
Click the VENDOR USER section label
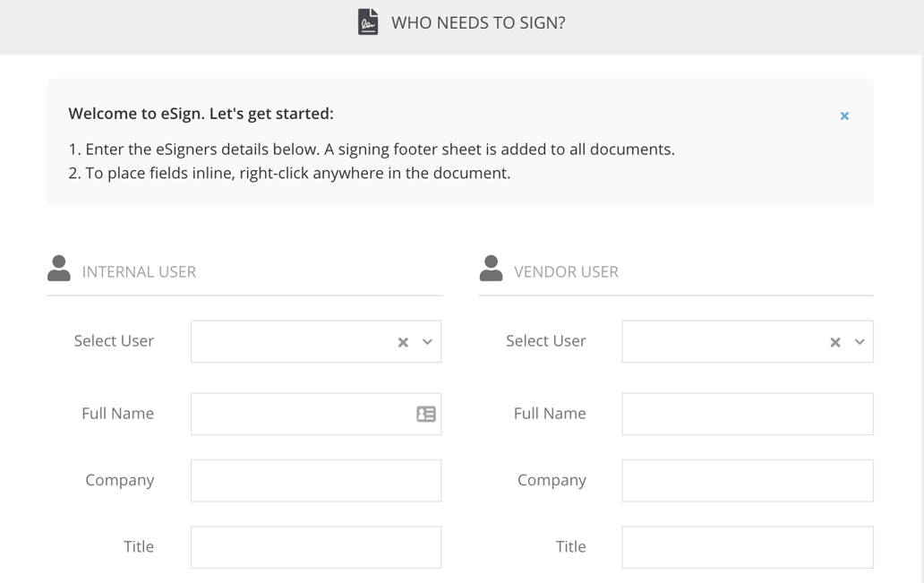click(x=567, y=271)
